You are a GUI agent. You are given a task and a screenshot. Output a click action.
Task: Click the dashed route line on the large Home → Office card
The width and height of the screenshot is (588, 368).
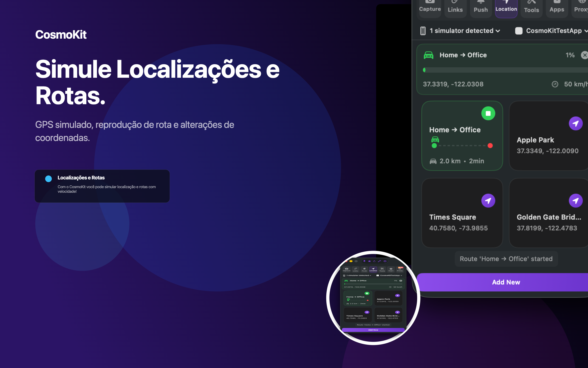462,146
